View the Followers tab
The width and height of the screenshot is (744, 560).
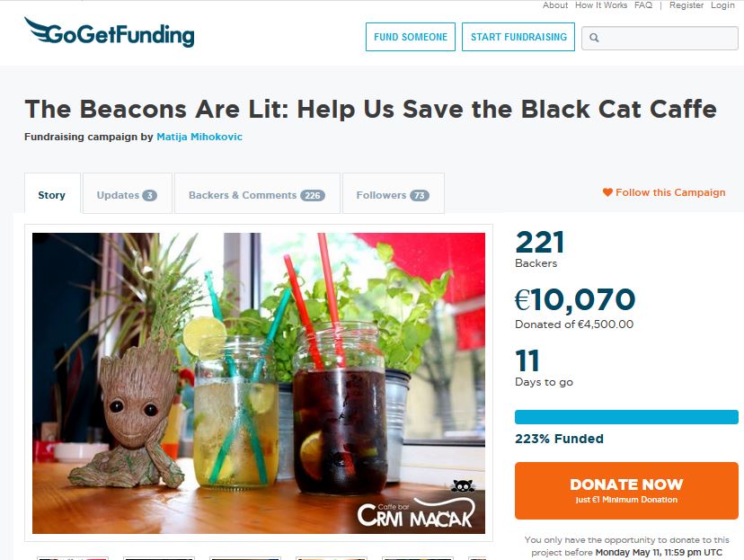pos(394,193)
